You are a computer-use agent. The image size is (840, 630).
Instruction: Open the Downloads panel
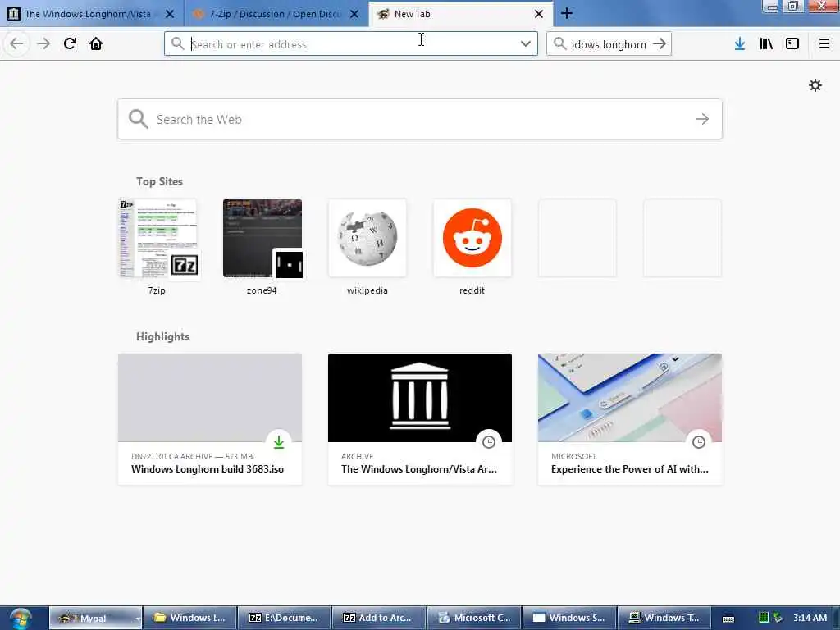tap(740, 44)
